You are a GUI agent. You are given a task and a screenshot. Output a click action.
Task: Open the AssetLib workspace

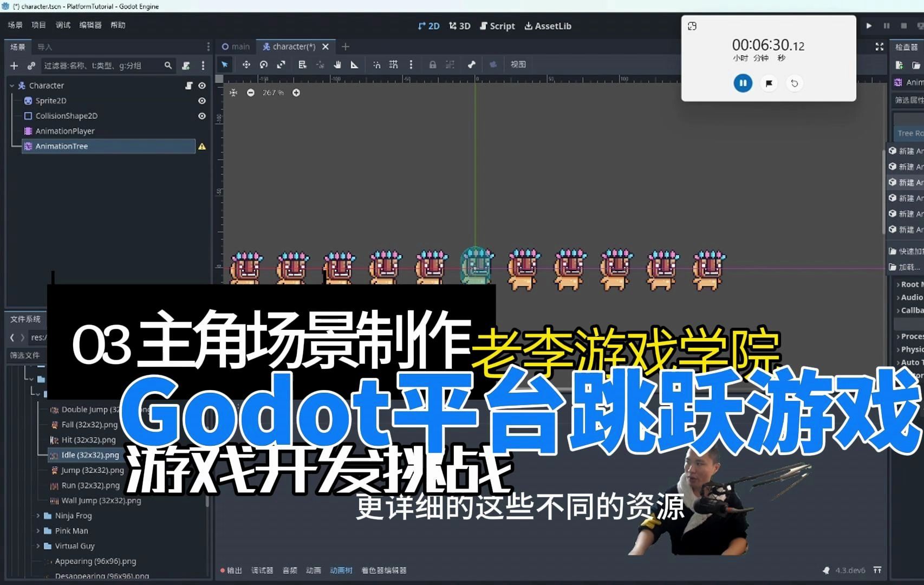click(x=548, y=26)
